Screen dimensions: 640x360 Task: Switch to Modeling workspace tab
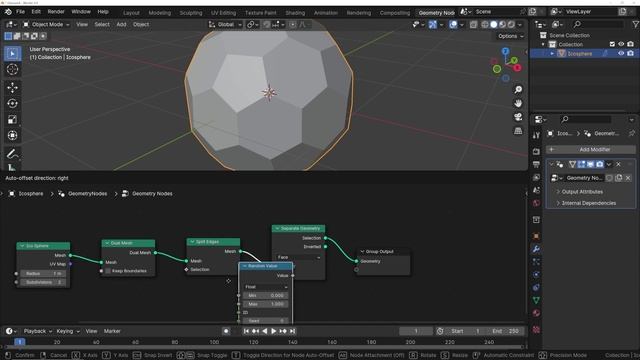(x=160, y=13)
